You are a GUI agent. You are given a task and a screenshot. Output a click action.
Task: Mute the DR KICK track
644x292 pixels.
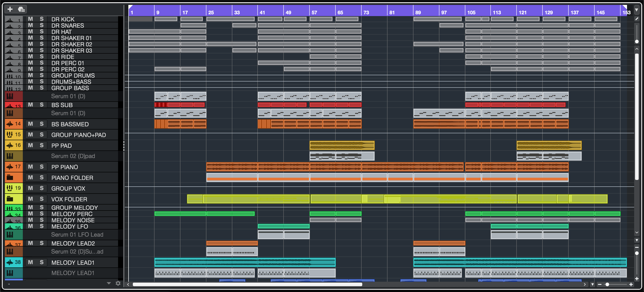click(30, 19)
